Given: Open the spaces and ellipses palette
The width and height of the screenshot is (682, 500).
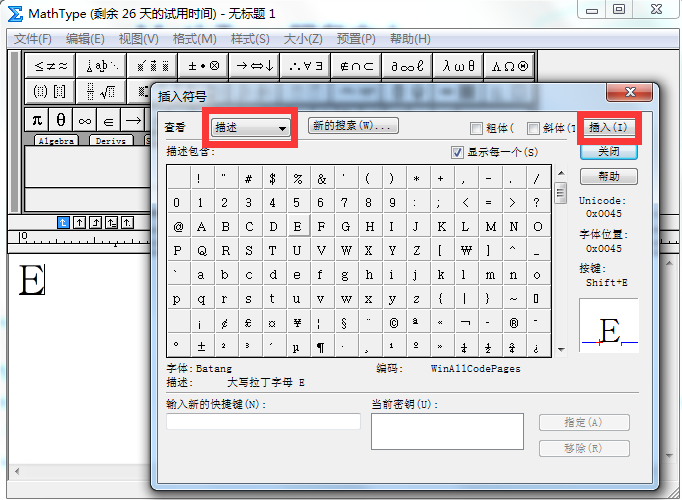Looking at the screenshot, I should 101,66.
